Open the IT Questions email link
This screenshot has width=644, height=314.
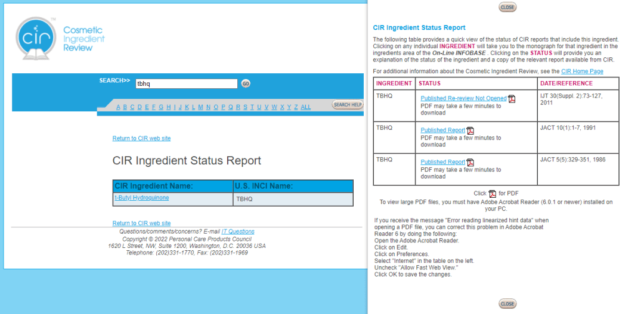coord(238,232)
